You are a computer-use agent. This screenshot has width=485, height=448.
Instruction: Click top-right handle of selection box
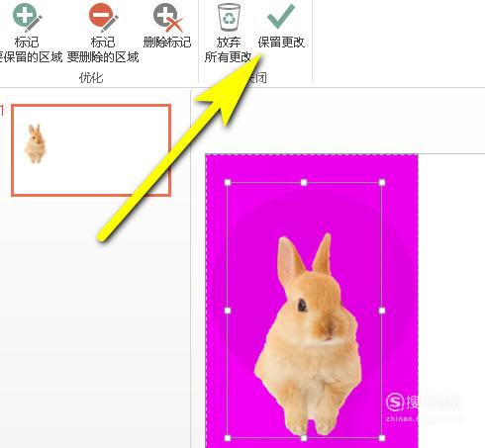pos(382,182)
